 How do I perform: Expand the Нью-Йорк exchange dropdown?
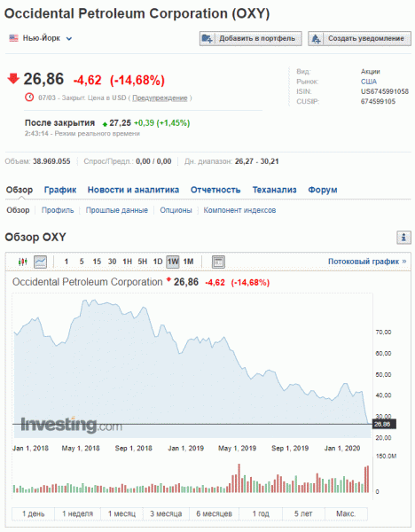pos(69,39)
